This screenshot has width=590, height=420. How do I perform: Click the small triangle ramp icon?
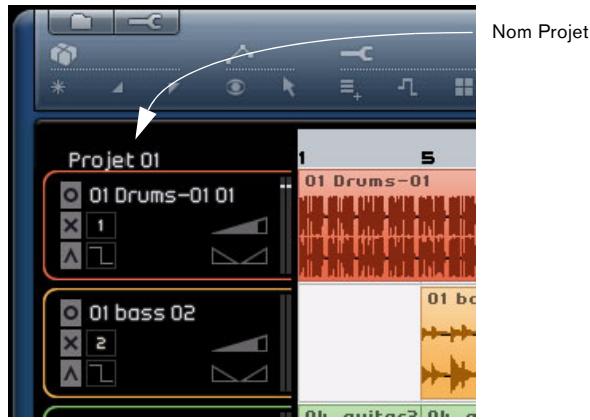click(118, 88)
